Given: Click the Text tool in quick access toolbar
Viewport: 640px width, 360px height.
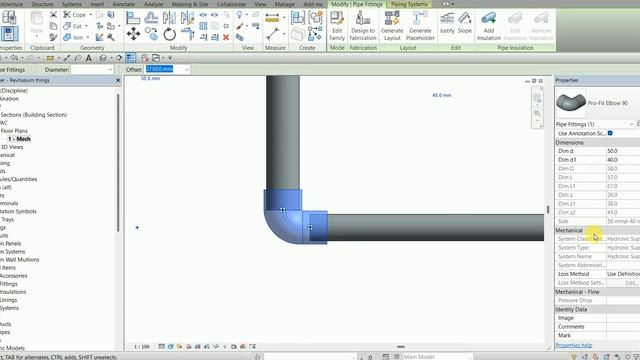Looking at the screenshot, I should 89,58.
